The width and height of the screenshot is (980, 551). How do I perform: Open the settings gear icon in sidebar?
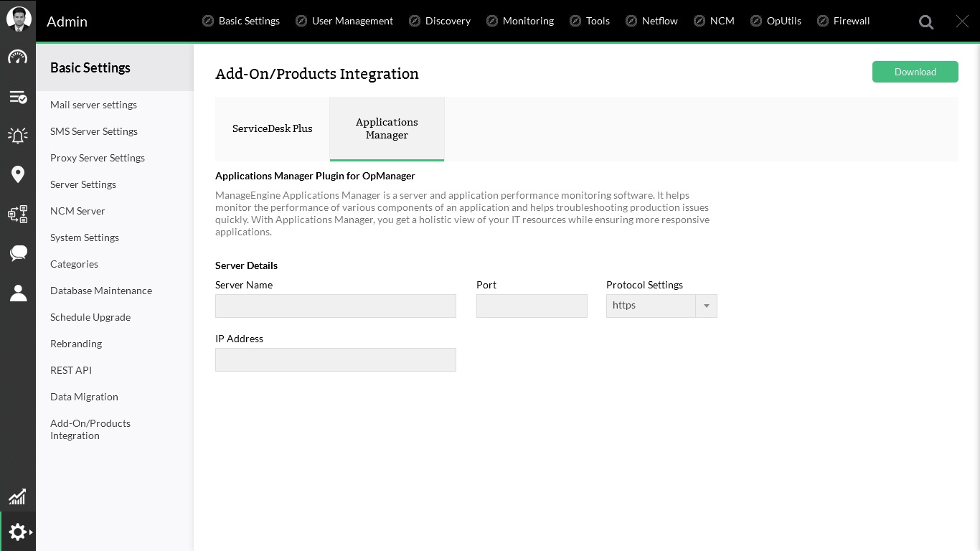click(18, 532)
